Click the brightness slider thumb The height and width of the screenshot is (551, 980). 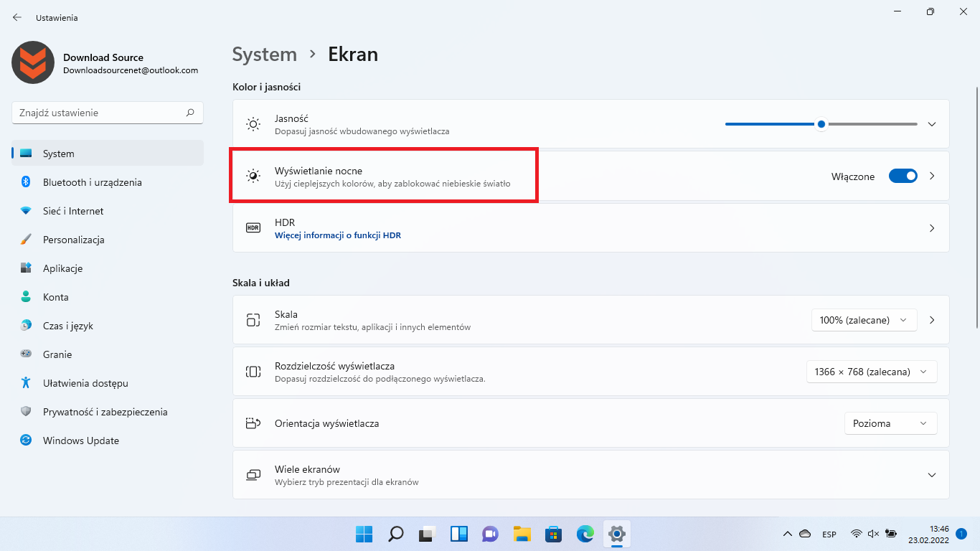[821, 124]
